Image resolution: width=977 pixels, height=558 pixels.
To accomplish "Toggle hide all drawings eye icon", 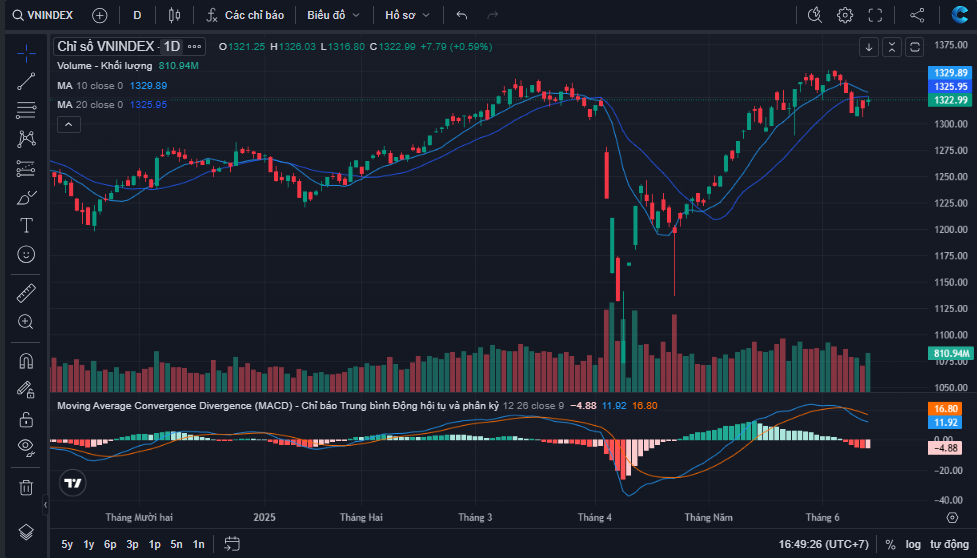I will coord(26,447).
